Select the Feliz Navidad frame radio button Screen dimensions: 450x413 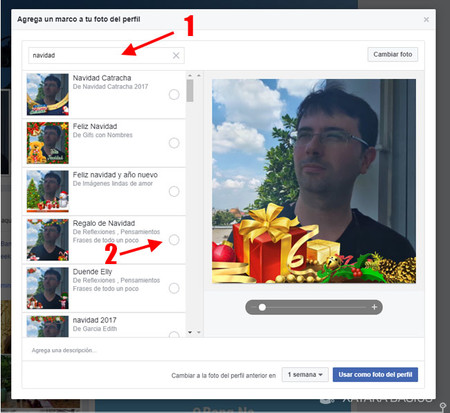(x=174, y=143)
